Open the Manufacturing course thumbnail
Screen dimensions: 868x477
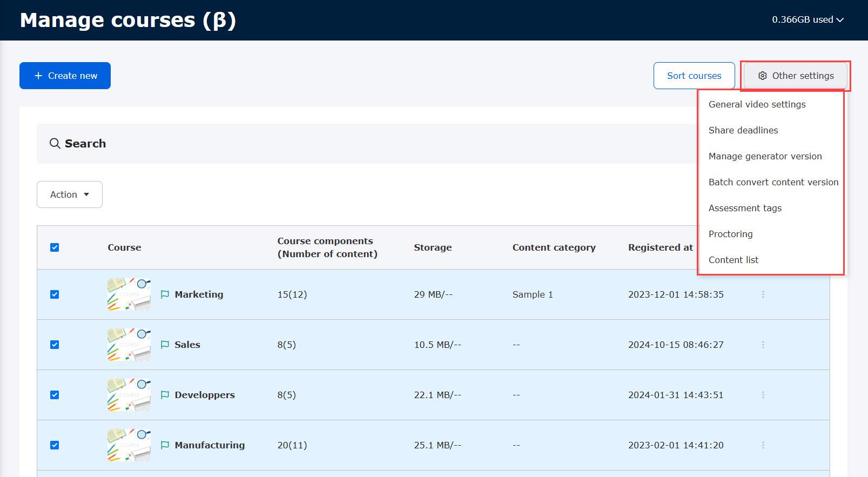click(129, 445)
